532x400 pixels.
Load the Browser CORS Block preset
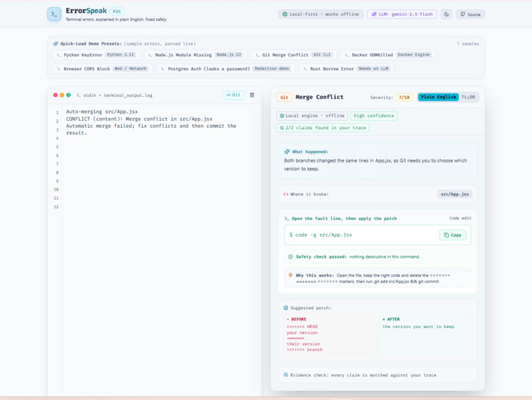(x=102, y=68)
